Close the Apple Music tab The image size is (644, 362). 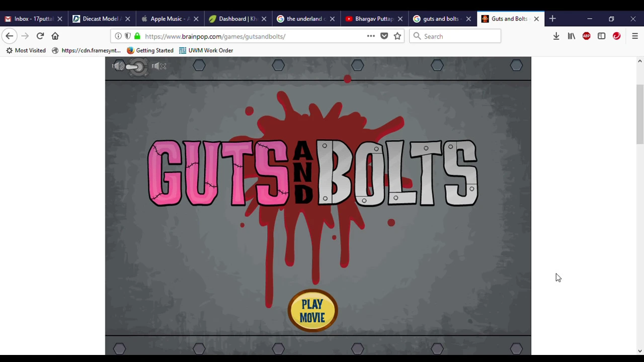[x=196, y=19]
